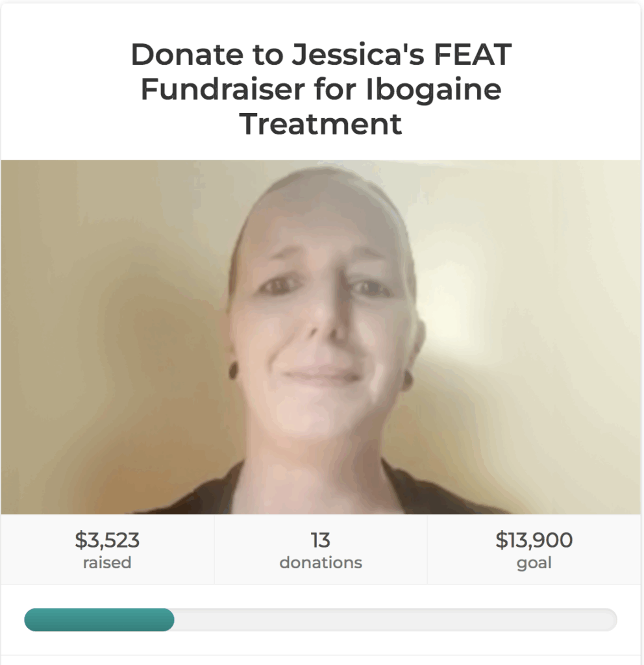The image size is (644, 665).
Task: Select the 13 donations count
Action: 321,540
